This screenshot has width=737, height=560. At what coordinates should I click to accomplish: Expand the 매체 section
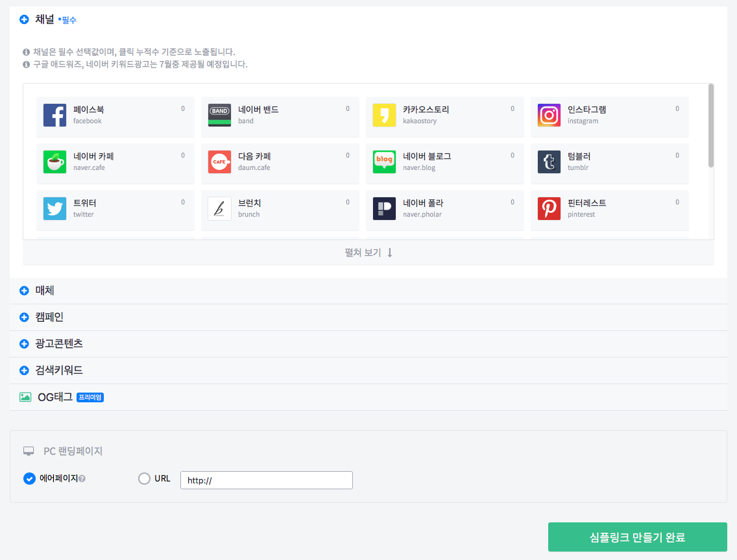coord(369,291)
